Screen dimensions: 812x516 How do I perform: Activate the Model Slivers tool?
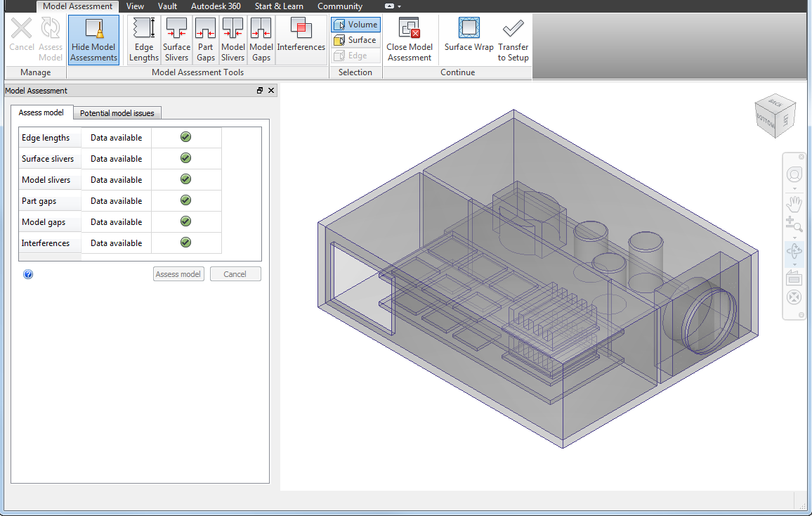pos(233,39)
